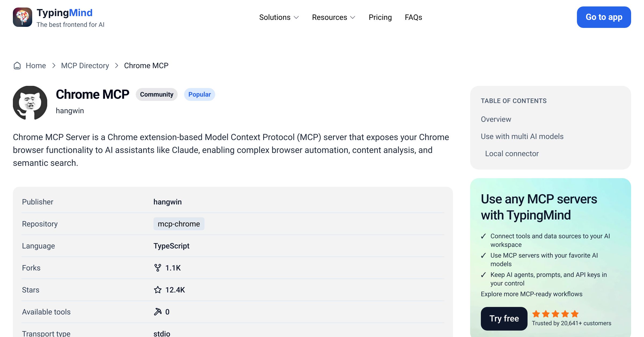
Task: Click the Go to app button
Action: click(x=604, y=17)
